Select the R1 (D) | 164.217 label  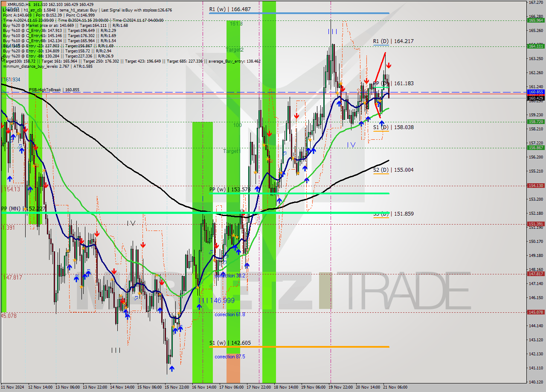pos(393,41)
